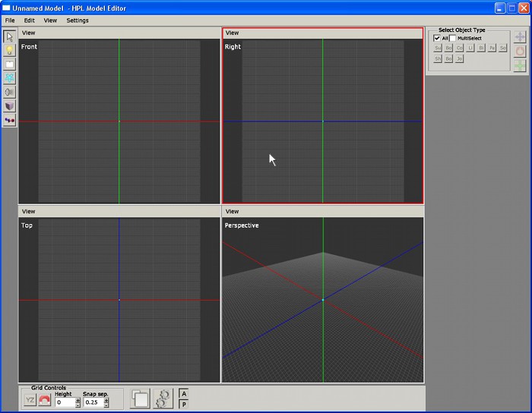Open the View dropdown above Top viewport
The image size is (532, 413).
point(28,211)
